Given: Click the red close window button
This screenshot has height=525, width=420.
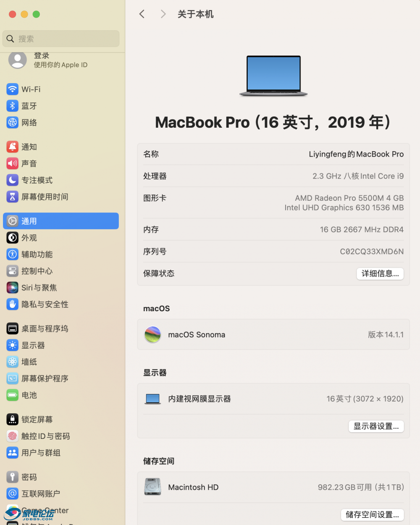Looking at the screenshot, I should [13, 14].
